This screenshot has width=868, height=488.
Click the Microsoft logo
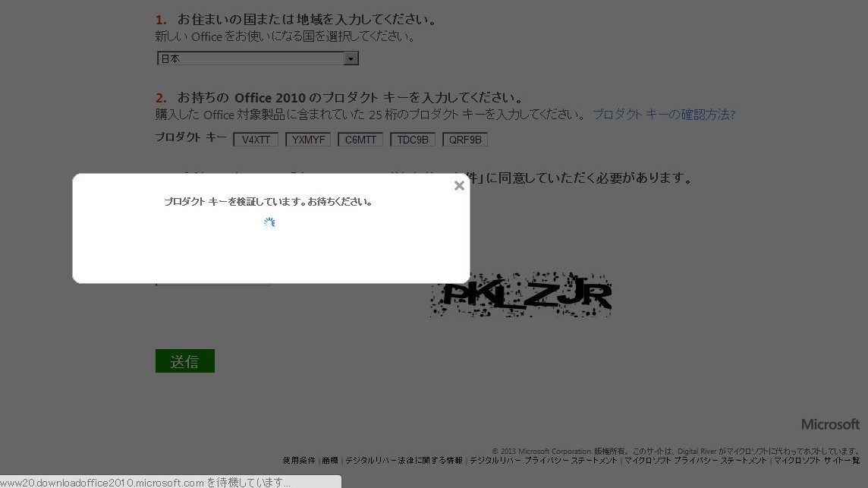tap(830, 424)
